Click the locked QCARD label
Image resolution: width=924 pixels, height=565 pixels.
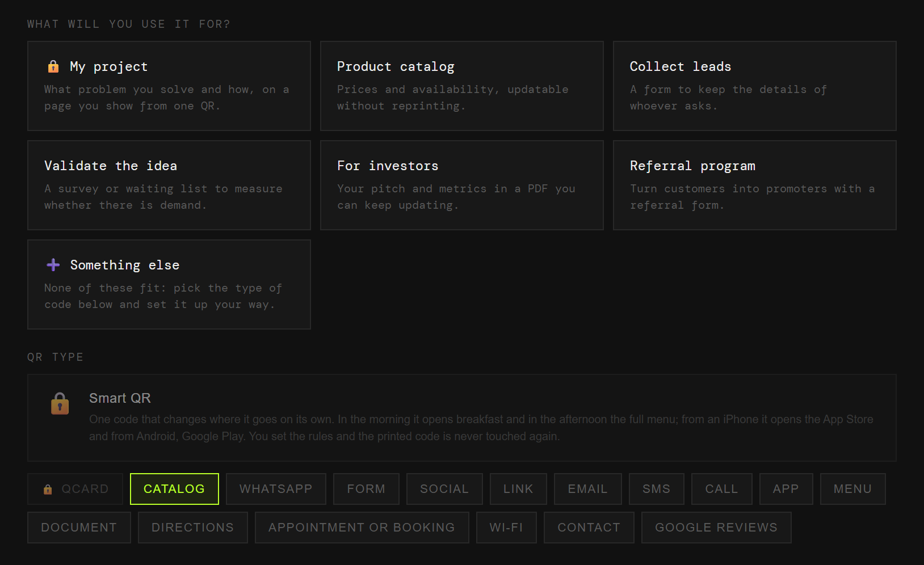point(85,489)
